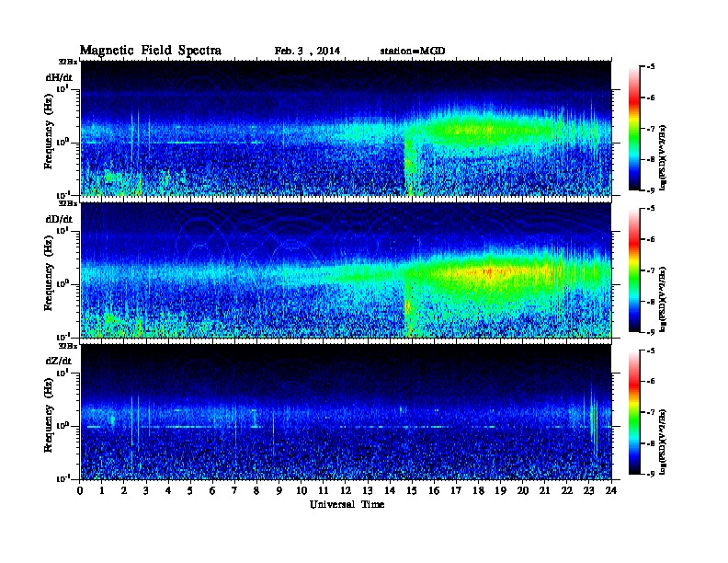The height and width of the screenshot is (563, 728).
Task: Click "-8" on the dH/dt color bar
Action: pyautogui.click(x=651, y=159)
